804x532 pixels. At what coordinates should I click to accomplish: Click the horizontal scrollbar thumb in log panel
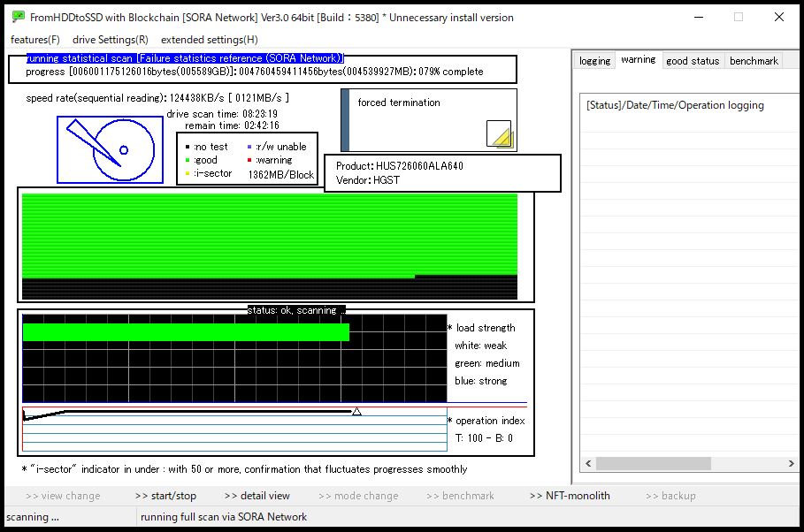click(x=654, y=463)
